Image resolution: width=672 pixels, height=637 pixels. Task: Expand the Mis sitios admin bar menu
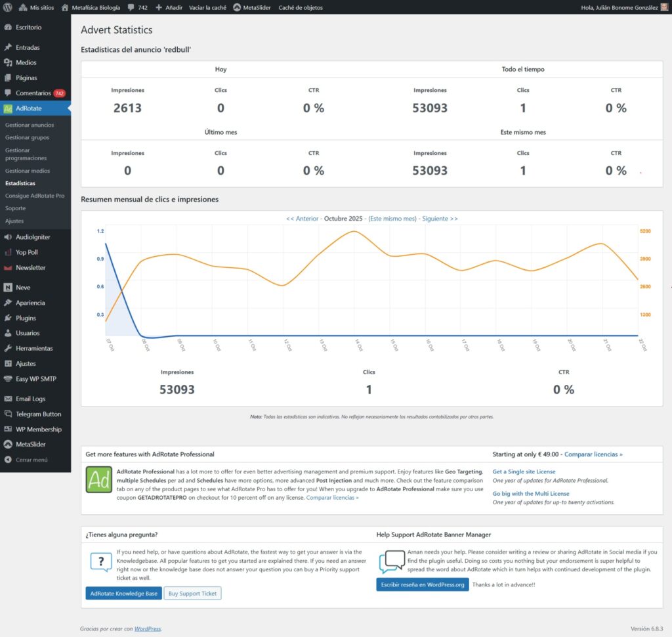tap(38, 7)
